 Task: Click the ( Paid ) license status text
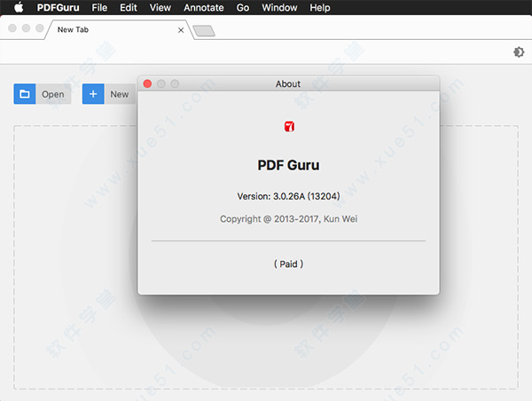pyautogui.click(x=288, y=264)
